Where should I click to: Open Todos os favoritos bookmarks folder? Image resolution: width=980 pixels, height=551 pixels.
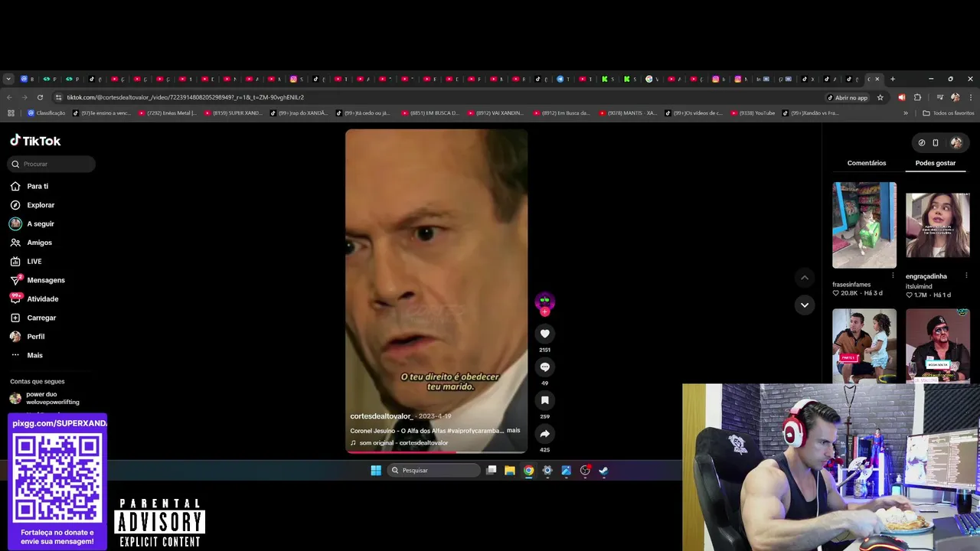(x=949, y=113)
